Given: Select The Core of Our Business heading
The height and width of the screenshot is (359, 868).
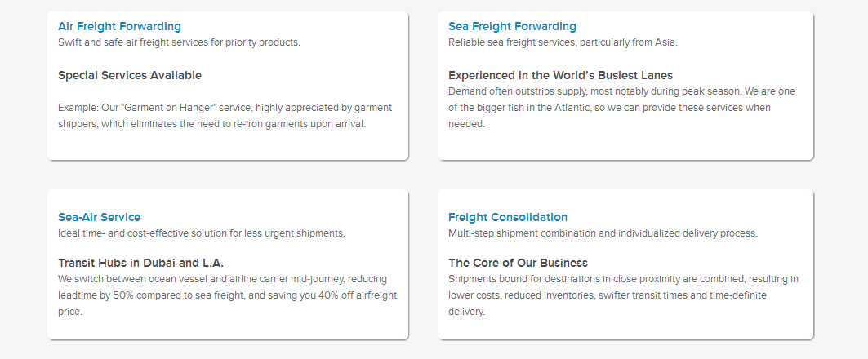Looking at the screenshot, I should (518, 263).
